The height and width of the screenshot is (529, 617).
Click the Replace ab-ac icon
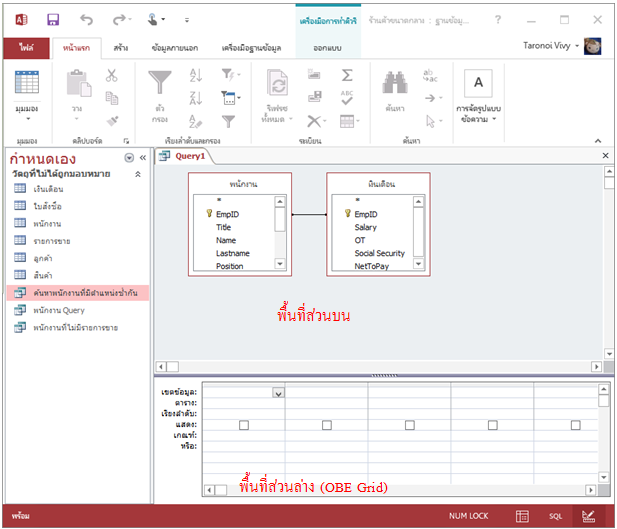tap(430, 75)
